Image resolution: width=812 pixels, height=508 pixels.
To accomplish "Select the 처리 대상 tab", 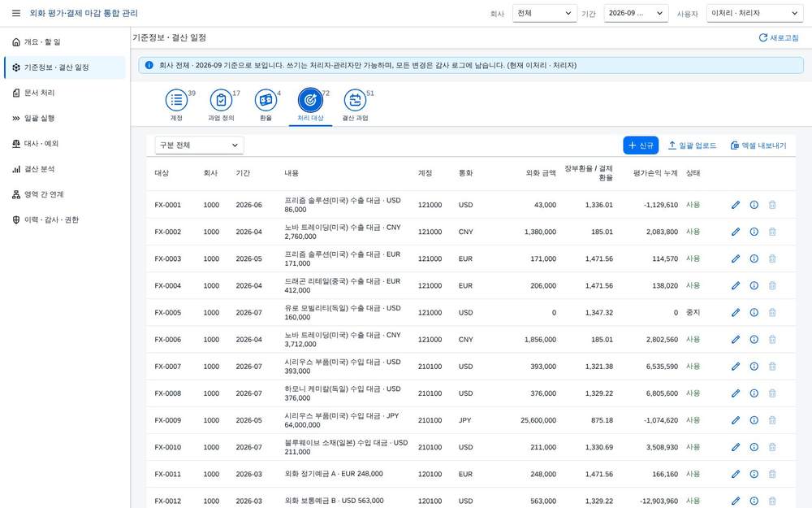I will click(310, 105).
